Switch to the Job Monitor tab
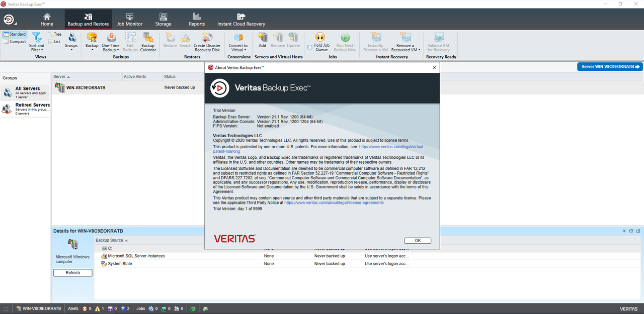This screenshot has width=644, height=314. (130, 20)
